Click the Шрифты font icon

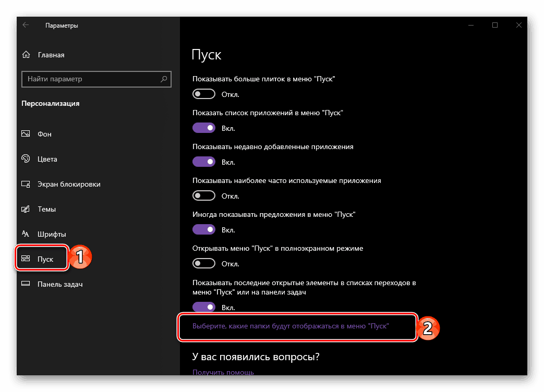[x=26, y=234]
